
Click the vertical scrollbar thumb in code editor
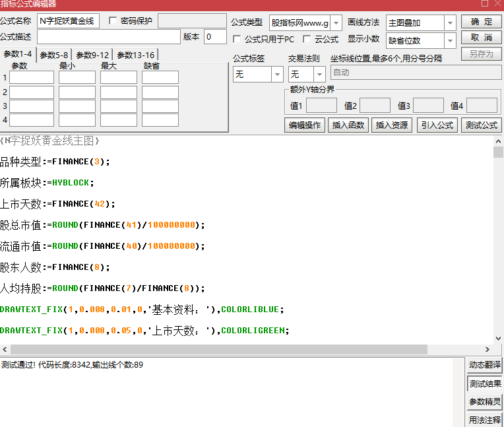pos(498,152)
